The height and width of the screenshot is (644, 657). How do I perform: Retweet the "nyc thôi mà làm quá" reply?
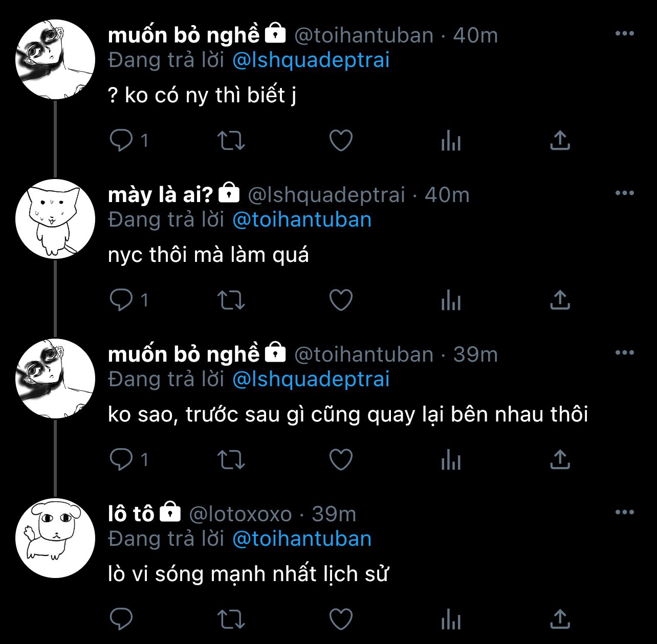point(231,300)
